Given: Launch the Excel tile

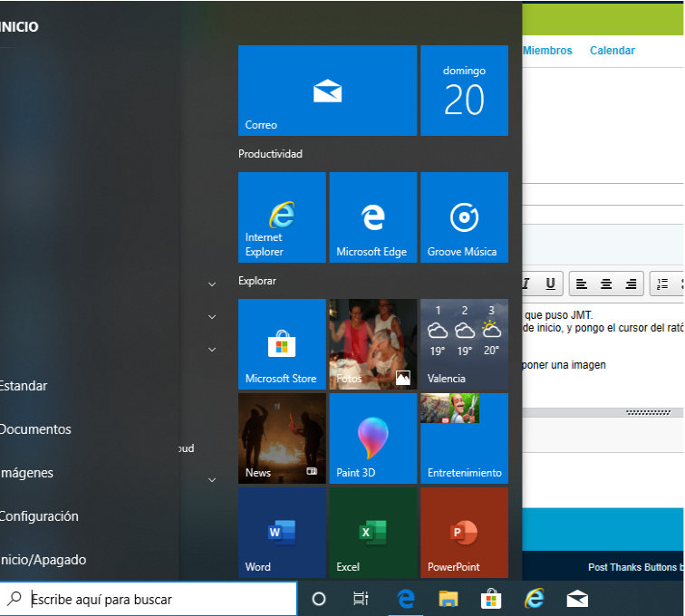Looking at the screenshot, I should coord(372,533).
